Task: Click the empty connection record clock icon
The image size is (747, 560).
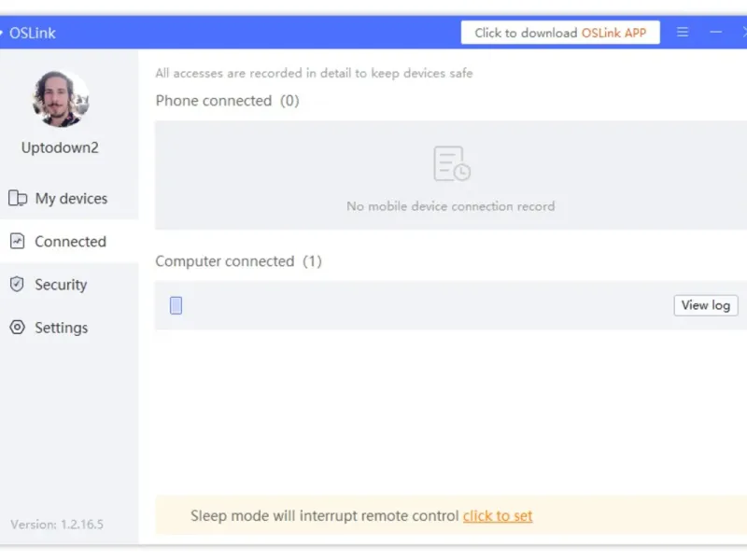Action: click(452, 164)
